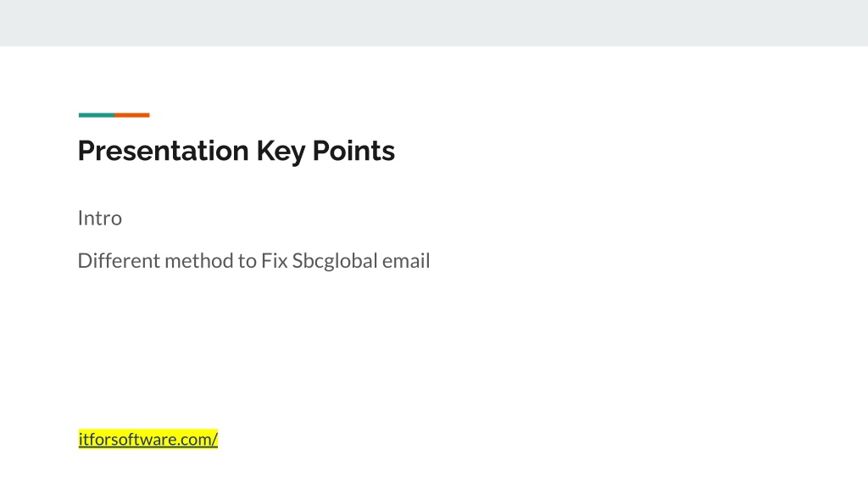Click the "itfor" start of the link

[x=93, y=440]
